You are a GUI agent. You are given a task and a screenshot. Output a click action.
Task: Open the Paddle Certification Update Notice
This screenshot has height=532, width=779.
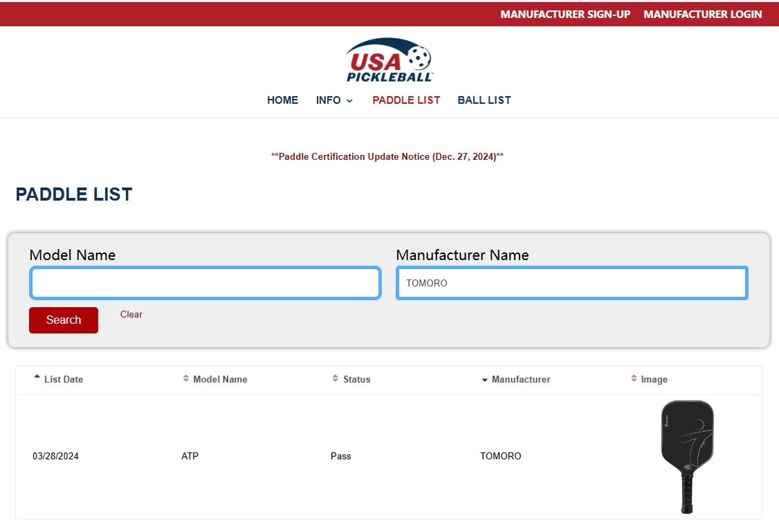click(x=387, y=157)
